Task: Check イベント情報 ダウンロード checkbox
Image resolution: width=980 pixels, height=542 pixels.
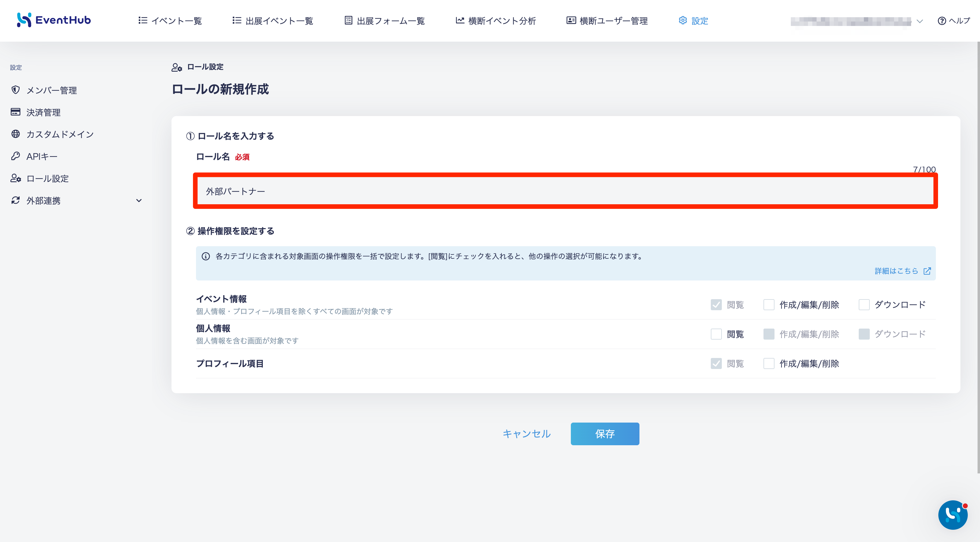Action: [x=864, y=305]
